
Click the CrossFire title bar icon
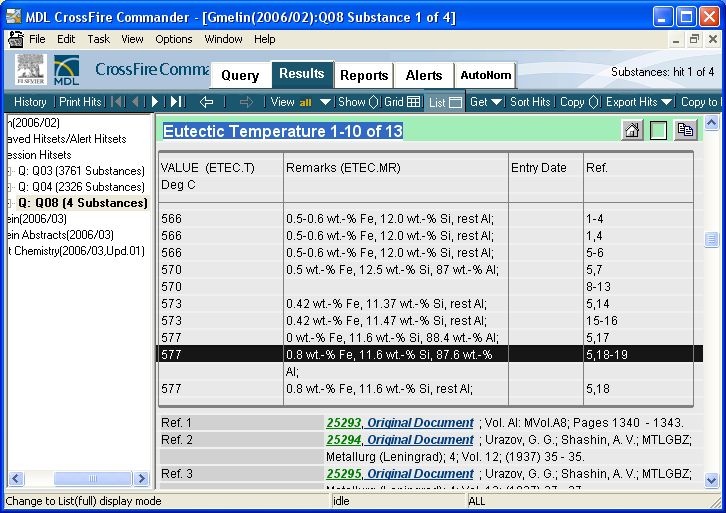(x=14, y=17)
